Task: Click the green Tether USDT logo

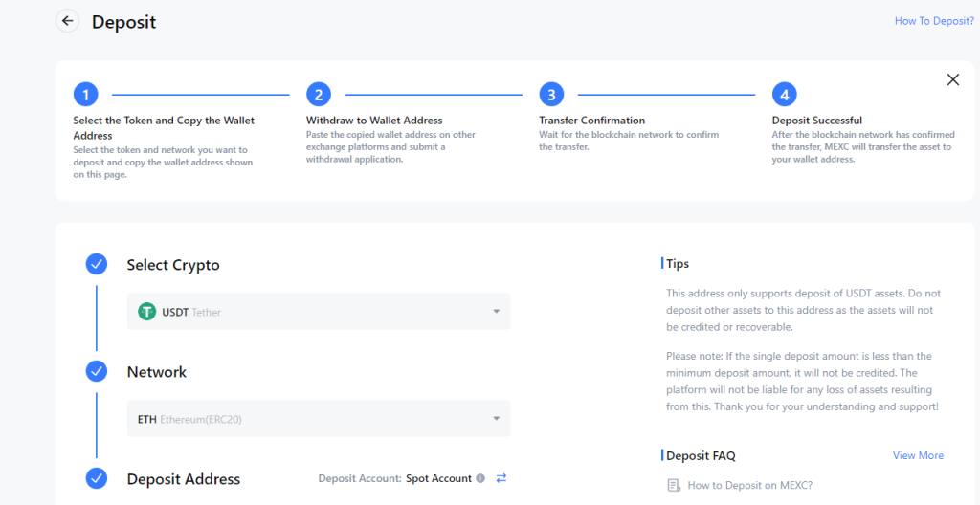Action: point(146,312)
